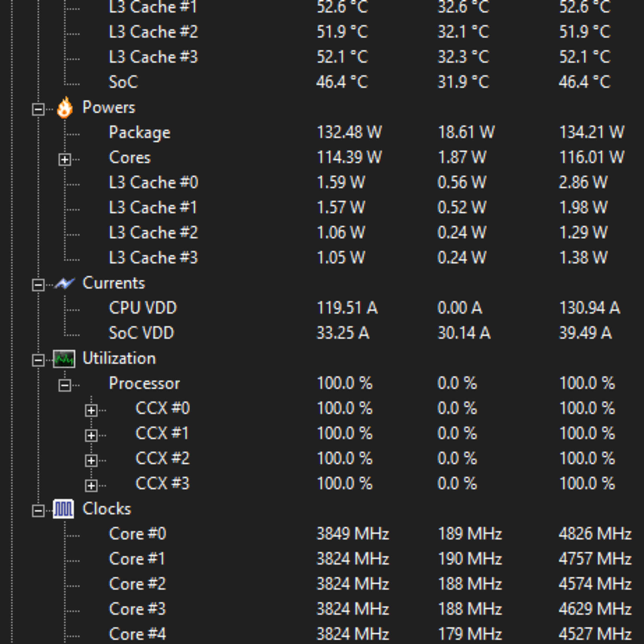Collapse the Processor utilization node

click(65, 386)
